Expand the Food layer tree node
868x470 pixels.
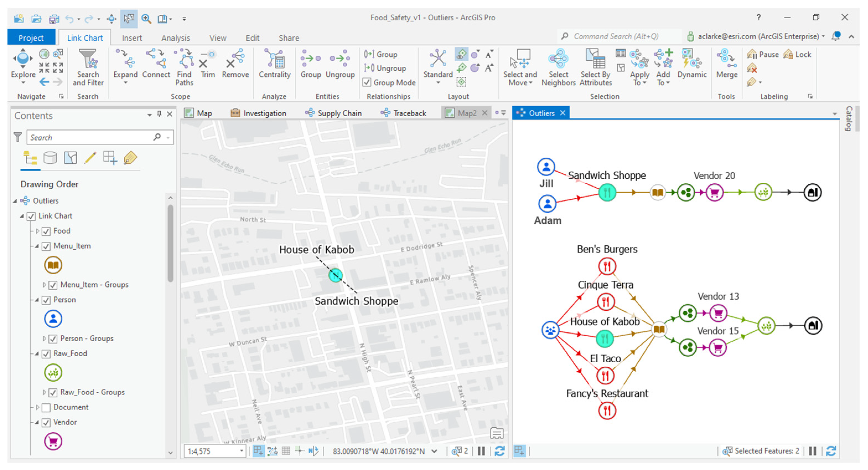point(37,231)
